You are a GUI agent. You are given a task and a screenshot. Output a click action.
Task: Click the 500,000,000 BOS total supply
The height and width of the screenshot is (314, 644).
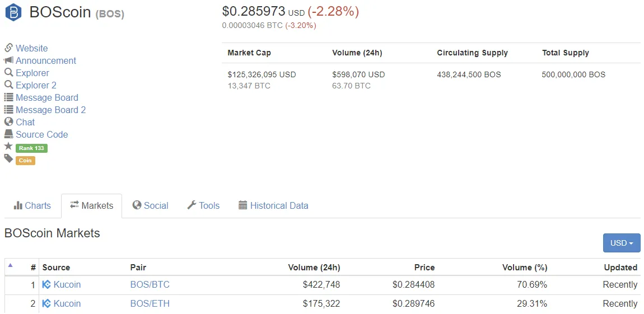[x=574, y=74]
